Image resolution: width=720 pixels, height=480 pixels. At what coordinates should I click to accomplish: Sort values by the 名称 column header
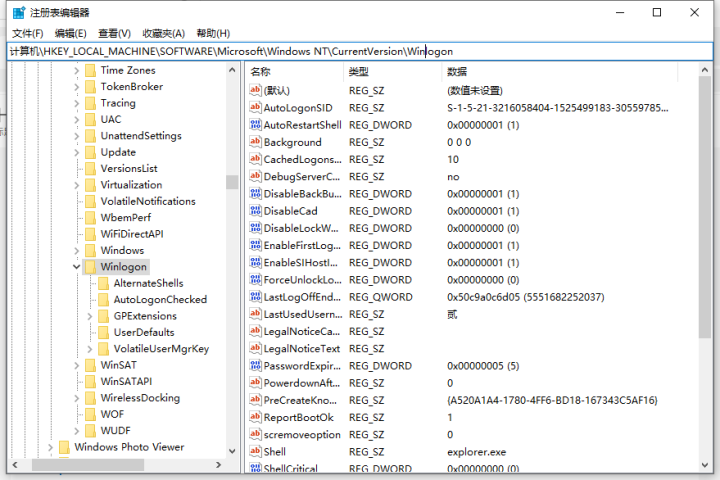coord(294,71)
